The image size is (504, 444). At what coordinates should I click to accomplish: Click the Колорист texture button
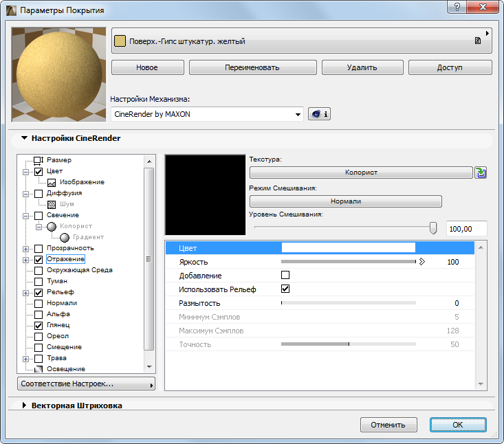361,173
